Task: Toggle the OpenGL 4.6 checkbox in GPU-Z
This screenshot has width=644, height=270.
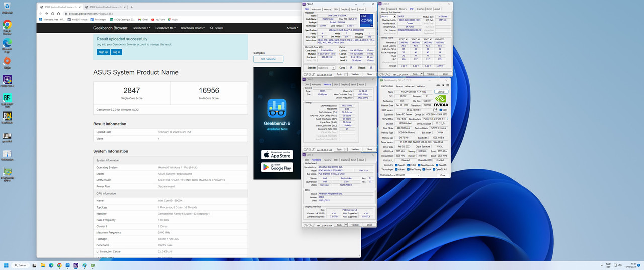Action: pyautogui.click(x=434, y=169)
